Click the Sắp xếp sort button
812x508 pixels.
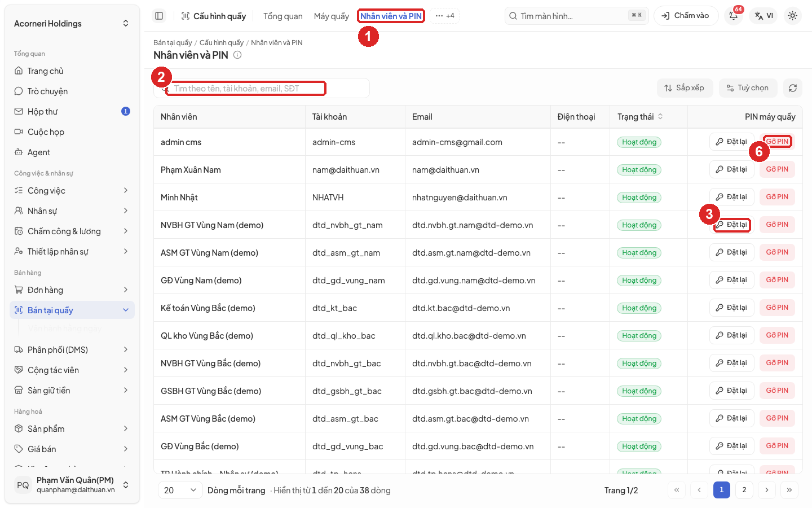click(x=685, y=88)
